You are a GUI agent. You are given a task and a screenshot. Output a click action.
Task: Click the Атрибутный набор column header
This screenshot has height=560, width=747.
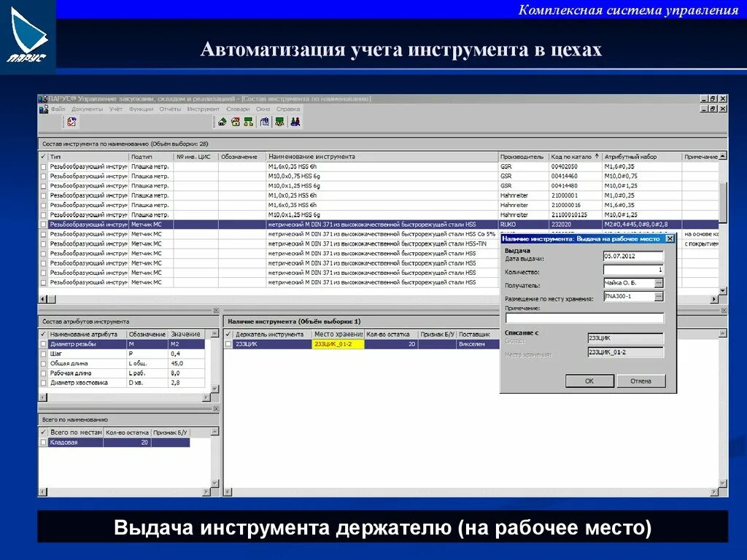click(x=642, y=157)
